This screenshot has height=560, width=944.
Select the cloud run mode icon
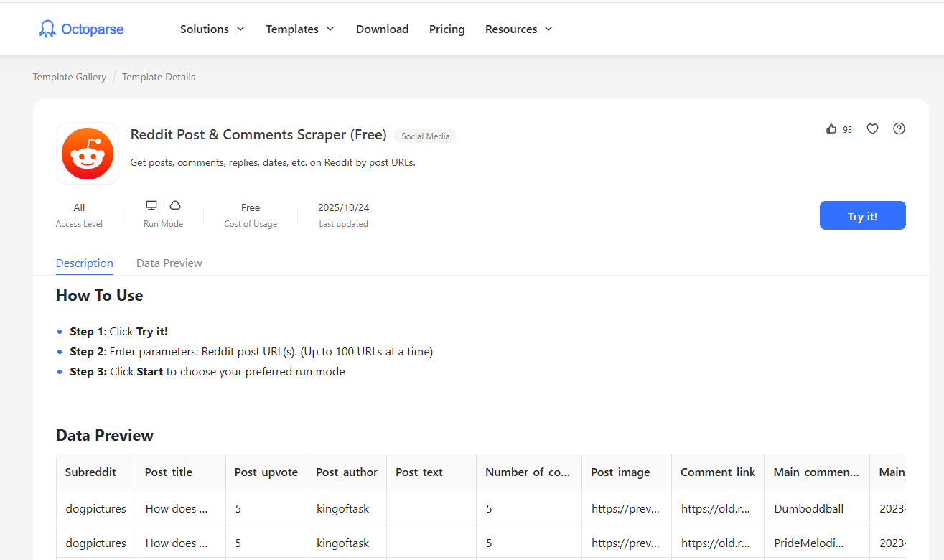(174, 205)
